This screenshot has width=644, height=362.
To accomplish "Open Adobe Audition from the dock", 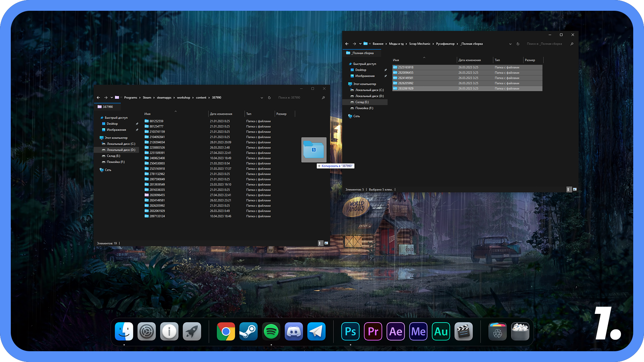I will coord(441,331).
